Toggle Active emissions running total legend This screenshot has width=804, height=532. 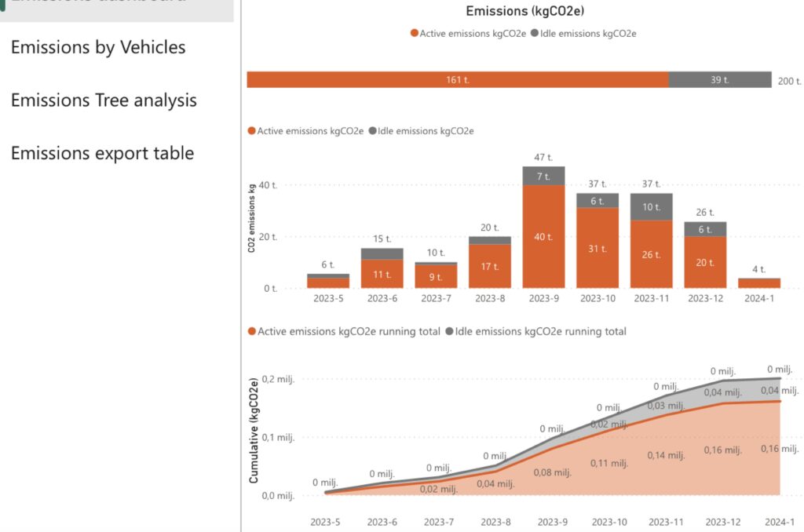[344, 332]
